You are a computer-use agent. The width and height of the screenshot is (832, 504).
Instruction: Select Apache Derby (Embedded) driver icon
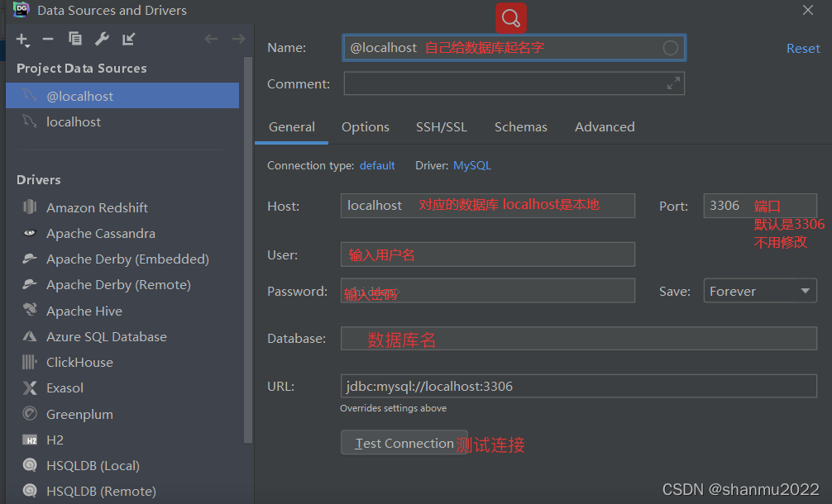coord(30,258)
